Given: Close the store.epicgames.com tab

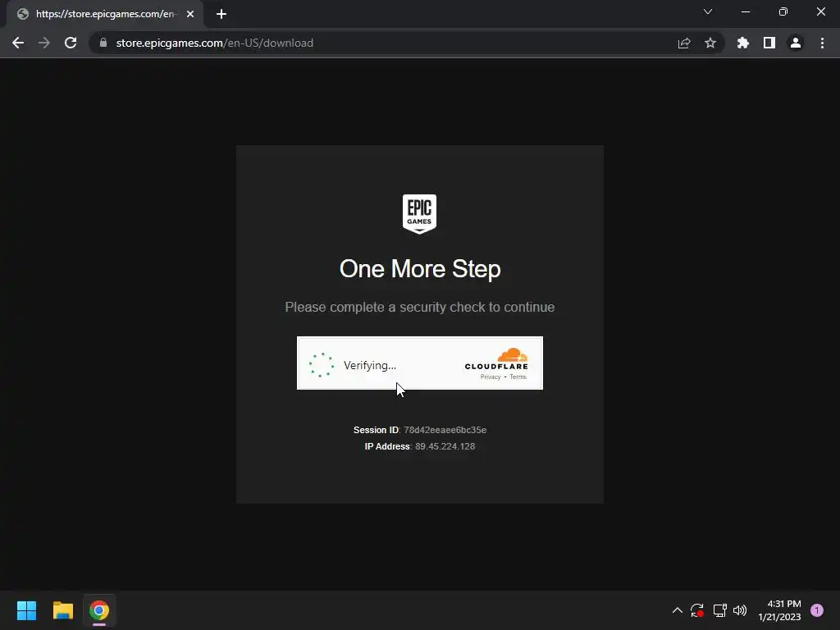Looking at the screenshot, I should tap(190, 14).
